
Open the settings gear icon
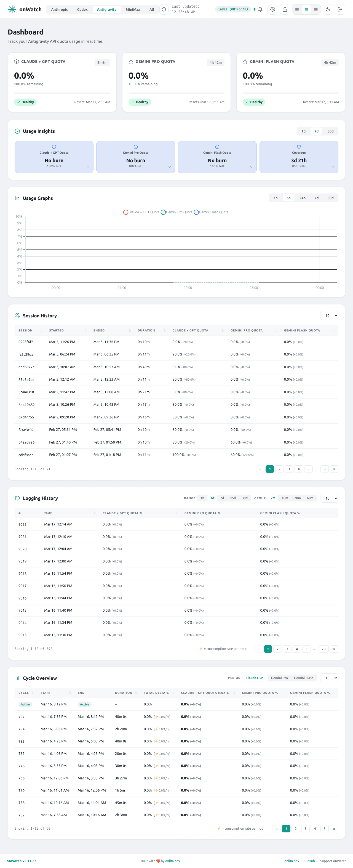(273, 9)
